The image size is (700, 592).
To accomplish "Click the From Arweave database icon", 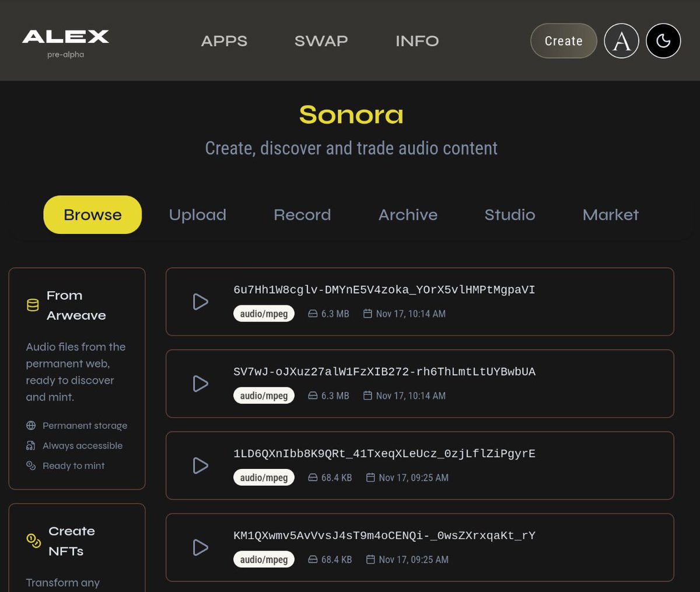I will 33,305.
